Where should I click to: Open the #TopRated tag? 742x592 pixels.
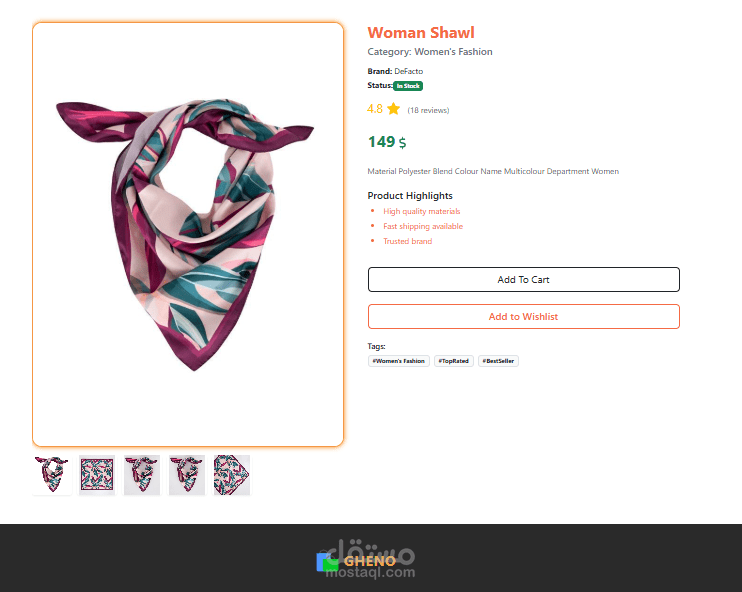click(x=453, y=361)
